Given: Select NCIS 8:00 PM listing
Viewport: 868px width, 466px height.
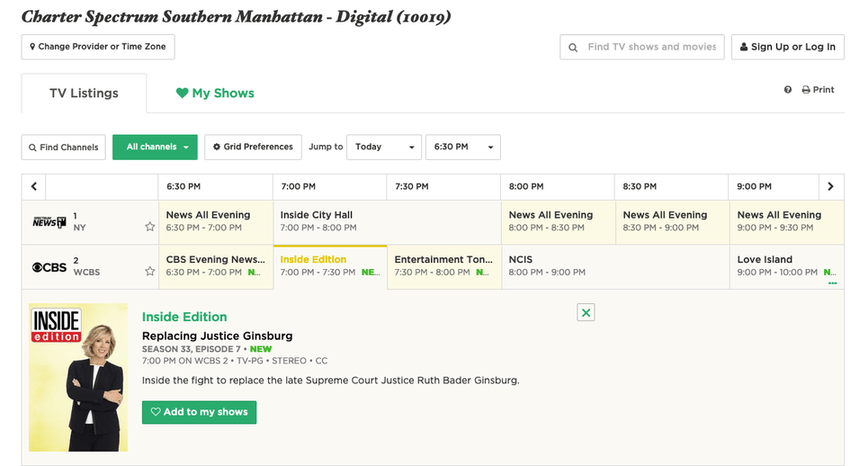Looking at the screenshot, I should click(615, 267).
